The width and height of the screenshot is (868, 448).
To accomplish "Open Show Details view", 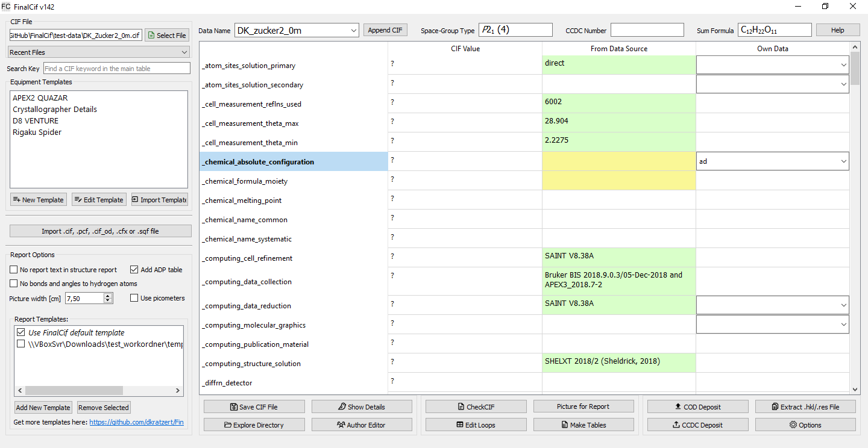I will [362, 406].
